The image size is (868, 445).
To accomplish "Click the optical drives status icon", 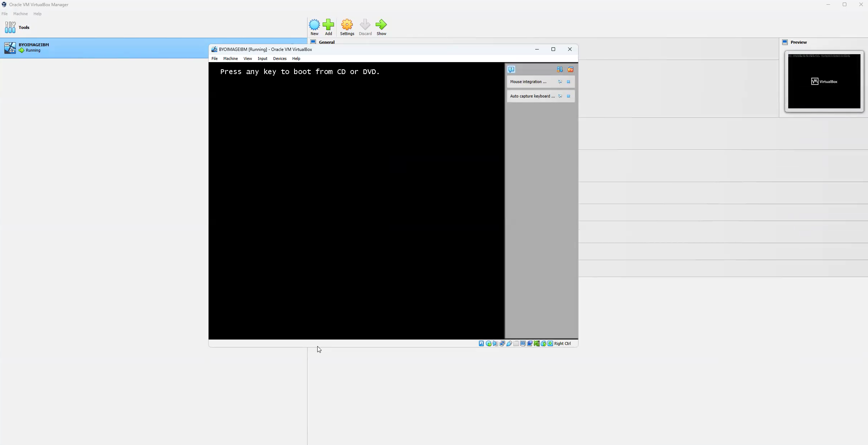I will (x=489, y=344).
